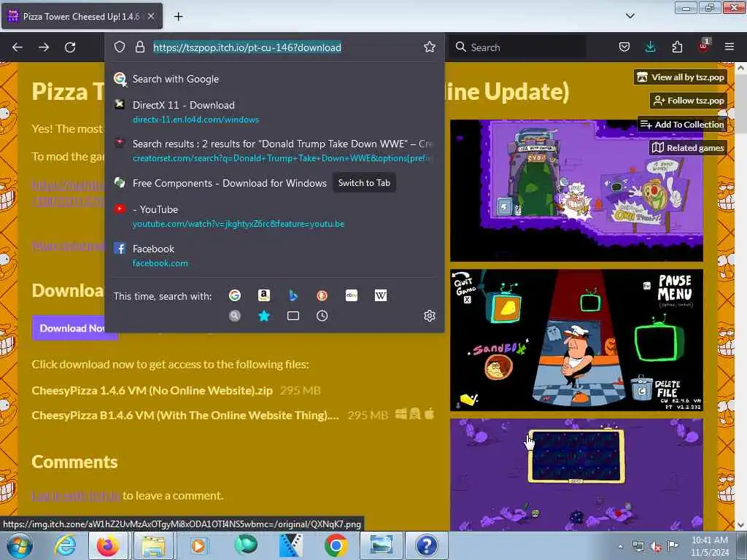
Task: Click CheesyPizza B1.4.6 VM With Online Website file name
Action: point(185,415)
